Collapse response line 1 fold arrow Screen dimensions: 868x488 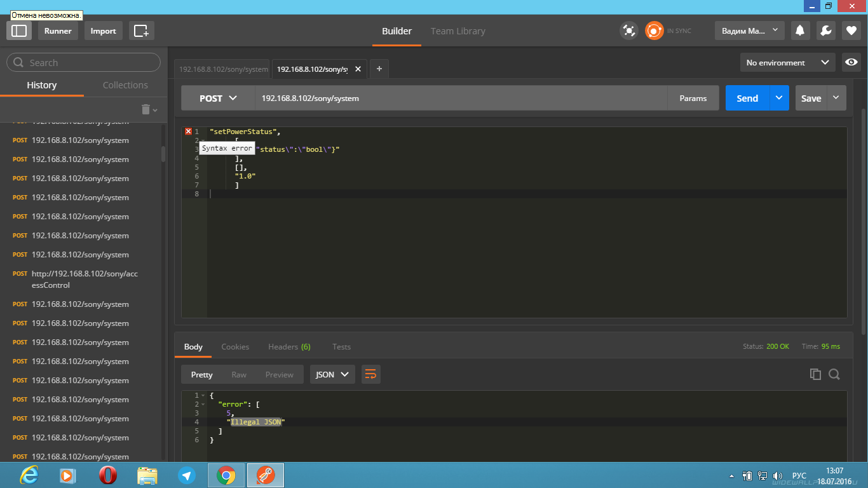click(x=203, y=395)
